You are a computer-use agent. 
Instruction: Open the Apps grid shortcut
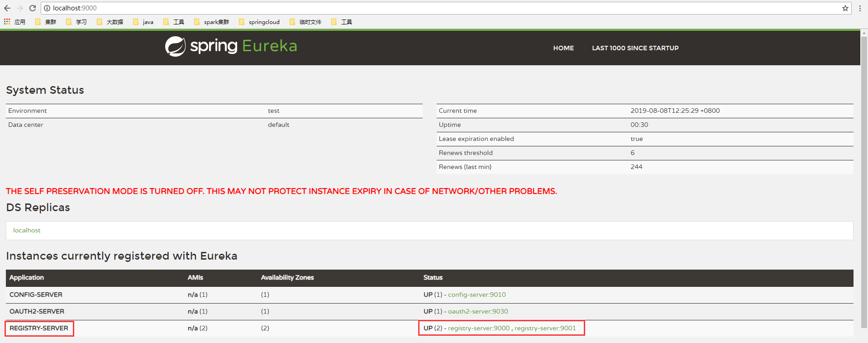coord(14,22)
